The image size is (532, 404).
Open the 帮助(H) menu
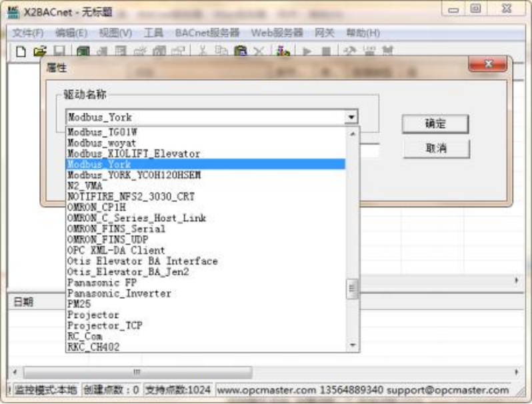click(x=363, y=33)
